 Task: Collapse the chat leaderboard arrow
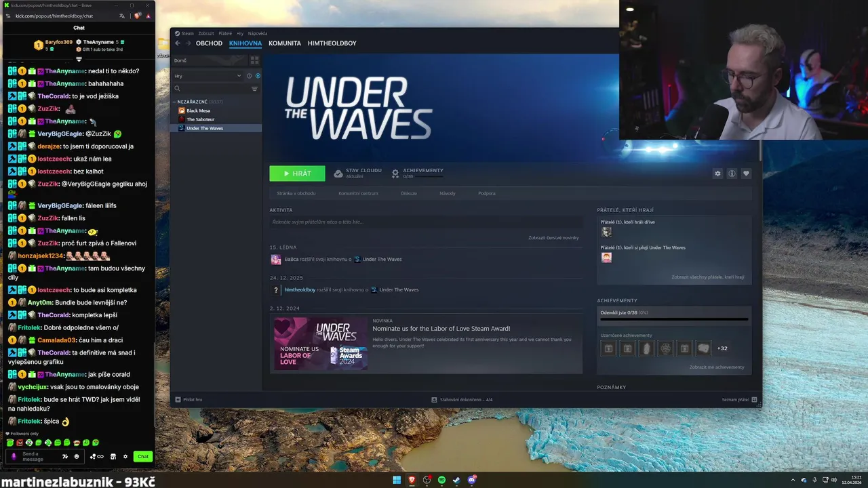pos(79,59)
